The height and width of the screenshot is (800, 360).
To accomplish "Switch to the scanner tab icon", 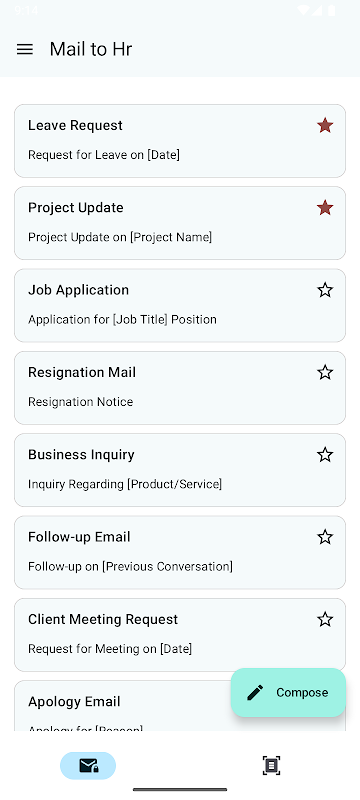I will [x=271, y=765].
